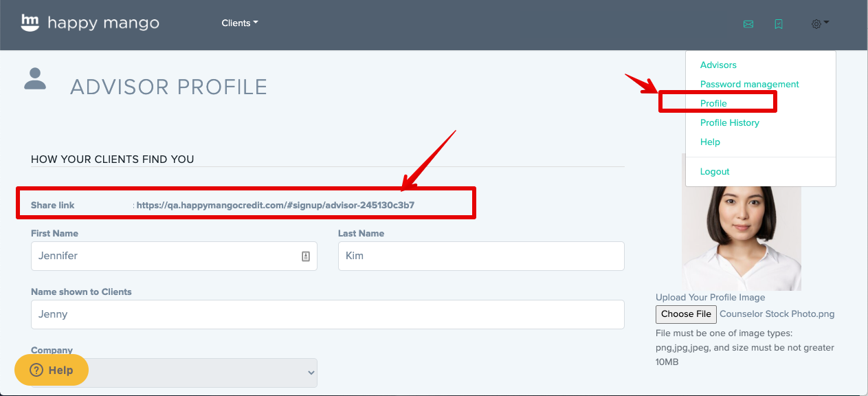Viewport: 868px width, 396px height.
Task: Toggle the settings gear menu
Action: pyautogui.click(x=819, y=23)
